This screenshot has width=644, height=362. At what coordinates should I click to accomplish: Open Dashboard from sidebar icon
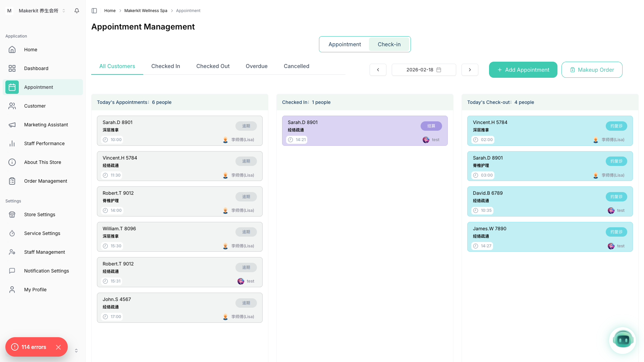point(12,68)
